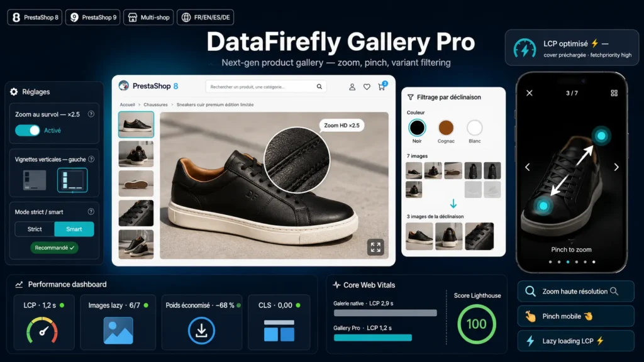Close the mobile gallery viewer

tap(530, 93)
